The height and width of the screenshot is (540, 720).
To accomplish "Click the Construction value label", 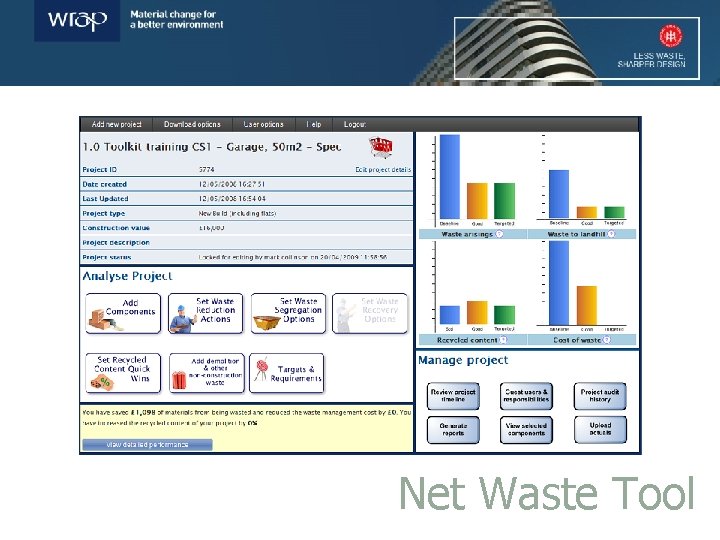I will pos(116,228).
